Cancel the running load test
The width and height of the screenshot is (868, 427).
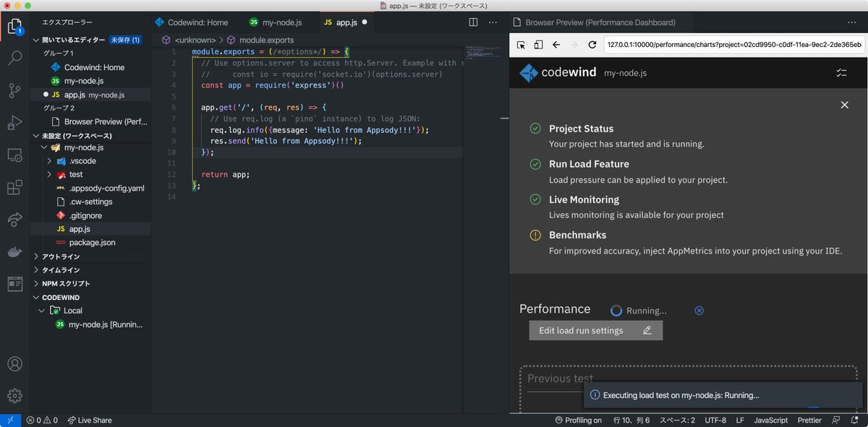[x=699, y=311]
